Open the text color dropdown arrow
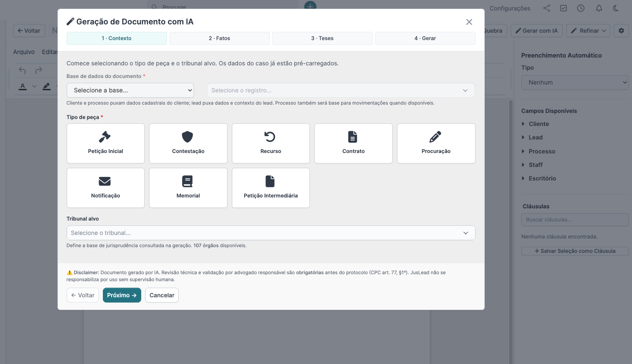Screen dimensions: 632x364 tap(34, 86)
